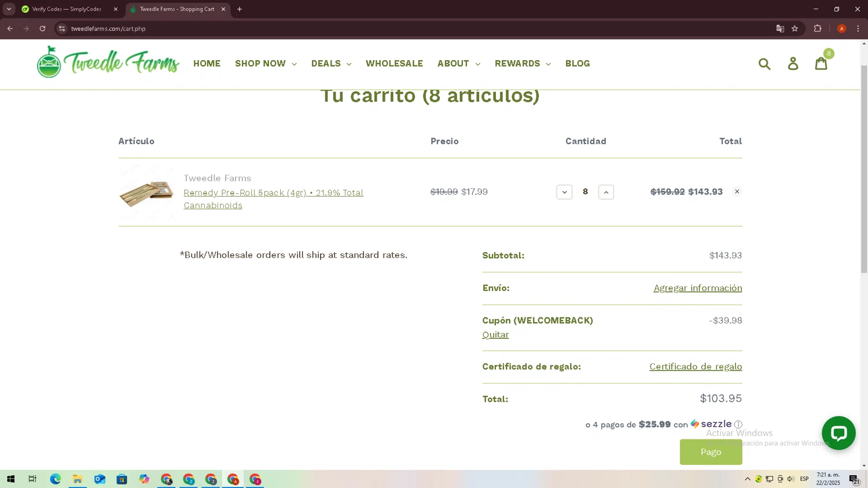Click the total amount $103.95
Screen dimensions: 868x488
[x=721, y=398]
